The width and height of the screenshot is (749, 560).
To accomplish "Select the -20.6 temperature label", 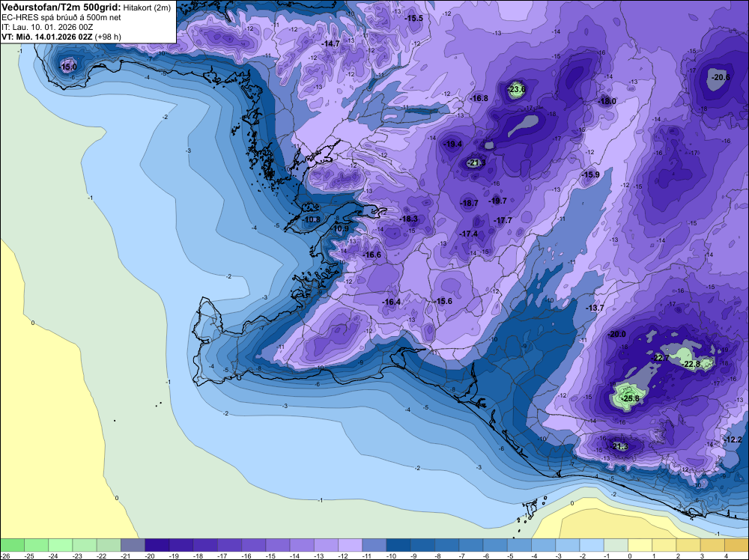I will 721,77.
